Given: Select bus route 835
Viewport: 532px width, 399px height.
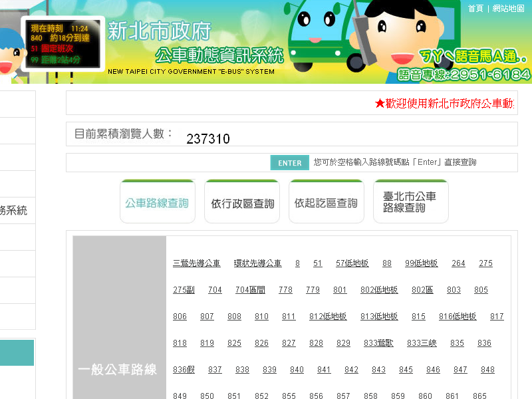Looking at the screenshot, I should 457,343.
